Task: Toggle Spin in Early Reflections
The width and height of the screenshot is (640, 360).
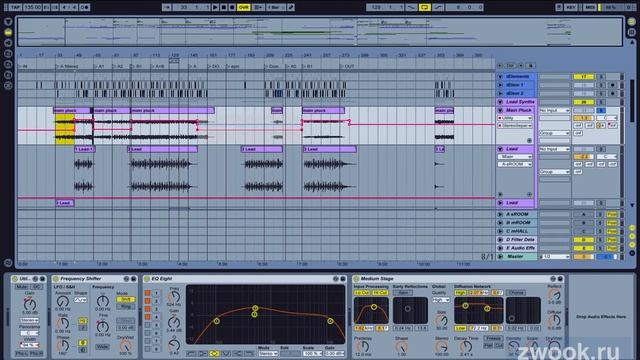Action: pos(403,293)
